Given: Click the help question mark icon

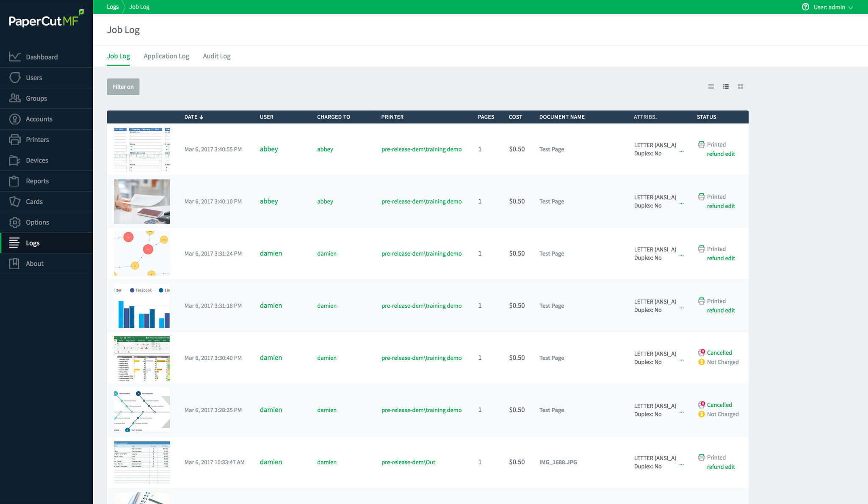Looking at the screenshot, I should tap(805, 7).
